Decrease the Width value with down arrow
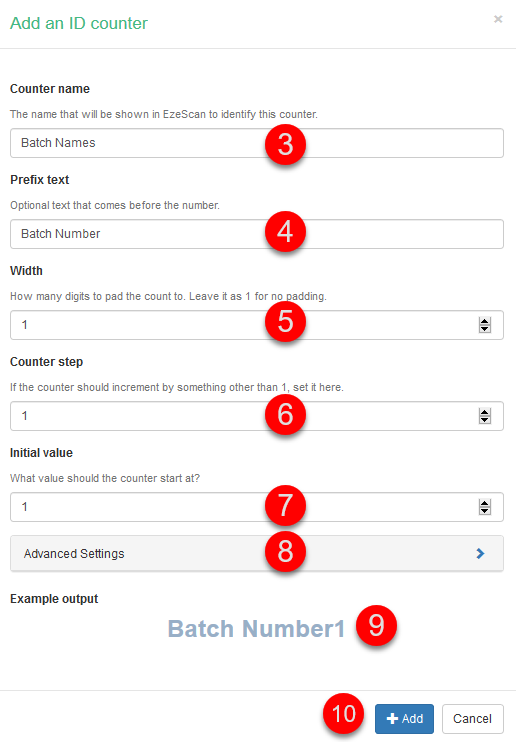 point(485,329)
